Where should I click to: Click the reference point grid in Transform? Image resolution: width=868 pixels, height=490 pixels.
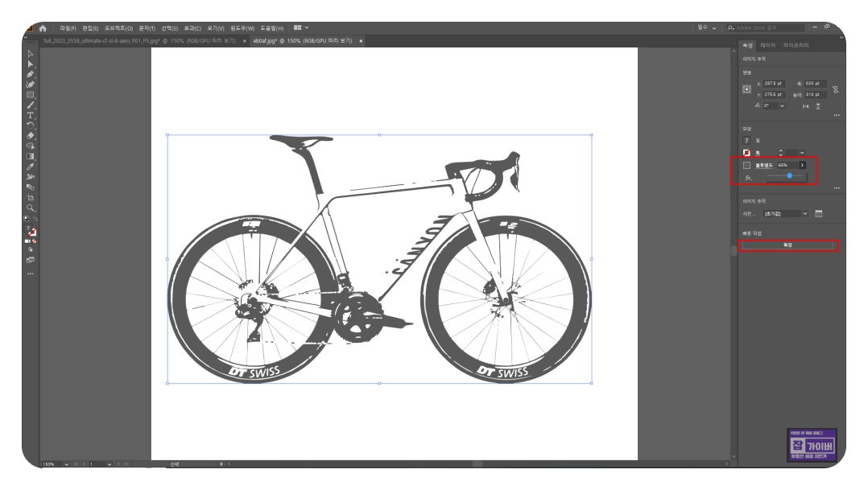click(x=746, y=89)
